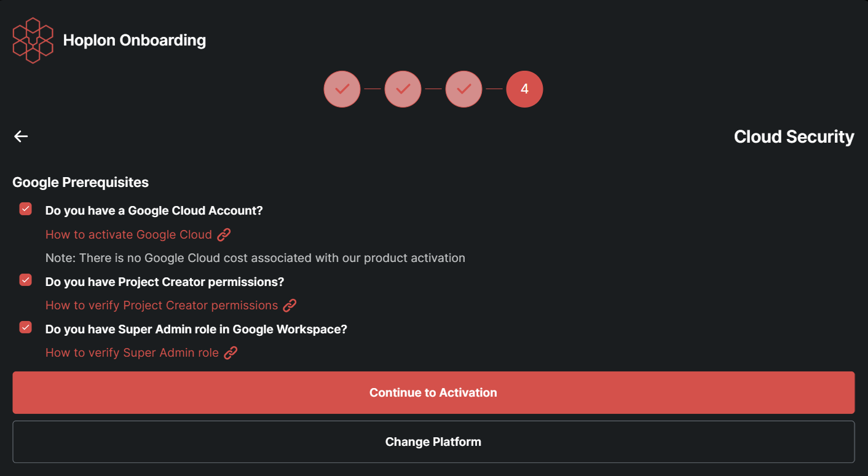Click chain icon beside Project Creator permissions link
This screenshot has width=868, height=476.
click(290, 305)
